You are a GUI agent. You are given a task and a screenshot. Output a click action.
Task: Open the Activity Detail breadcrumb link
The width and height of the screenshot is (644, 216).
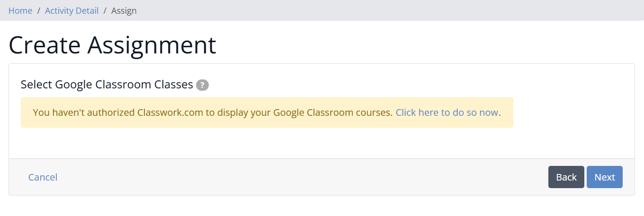[x=72, y=10]
